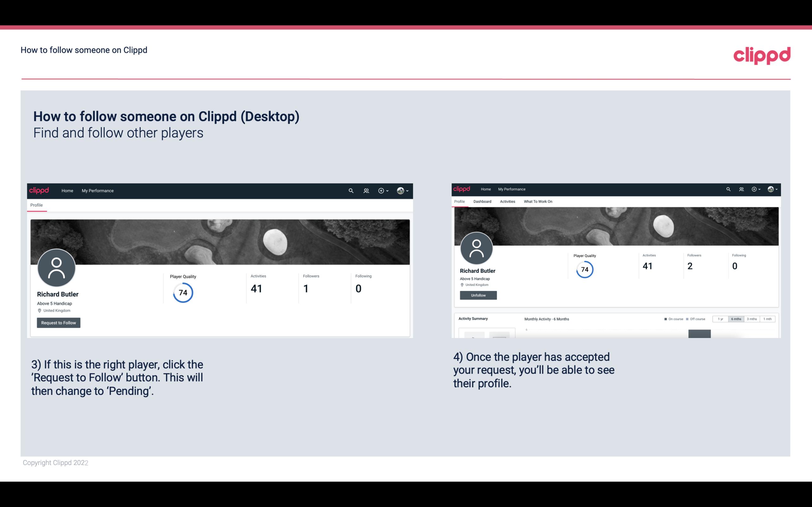Image resolution: width=812 pixels, height=507 pixels.
Task: Select the '6 mths' time period toggle
Action: 736,318
